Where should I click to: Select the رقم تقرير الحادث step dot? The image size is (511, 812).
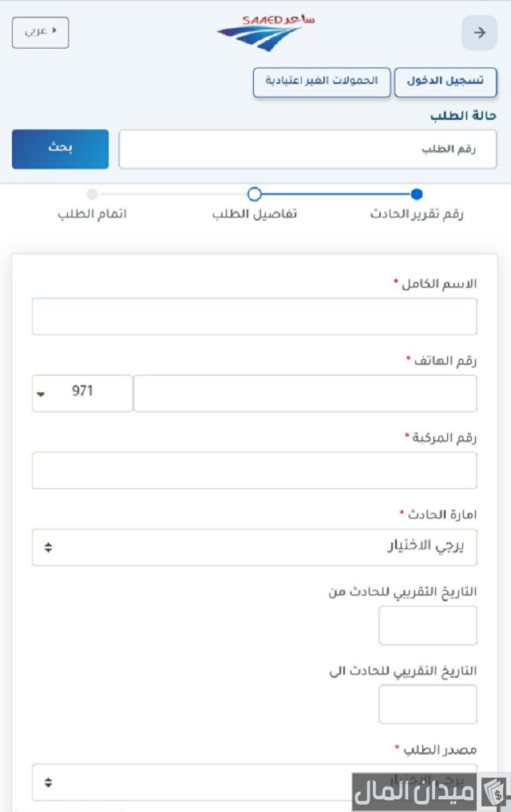pos(416,194)
